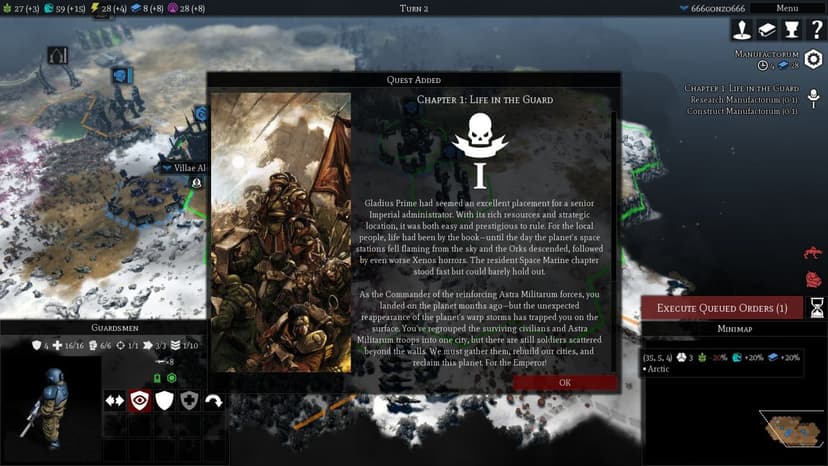Click the Chapter 1: Life in the Guard heading
This screenshot has width=828, height=466.
(x=485, y=100)
